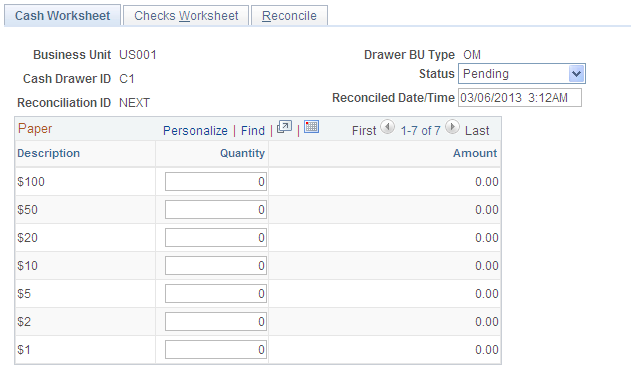
Task: Go to next rows arrow icon
Action: click(x=452, y=127)
